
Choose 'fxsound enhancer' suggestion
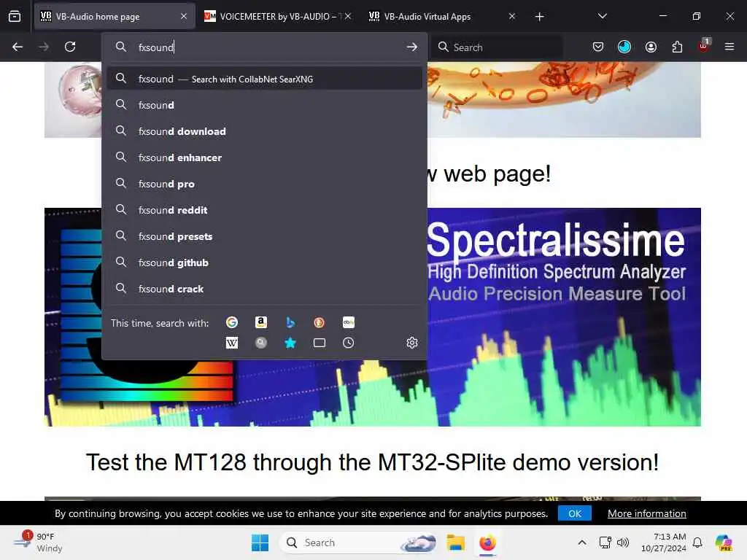pos(264,157)
